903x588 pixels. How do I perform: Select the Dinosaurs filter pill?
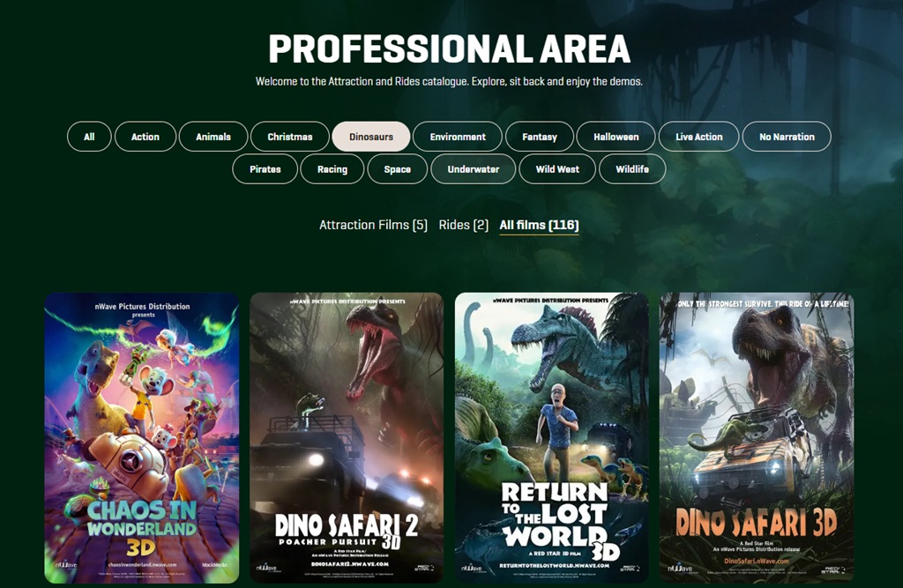[371, 137]
